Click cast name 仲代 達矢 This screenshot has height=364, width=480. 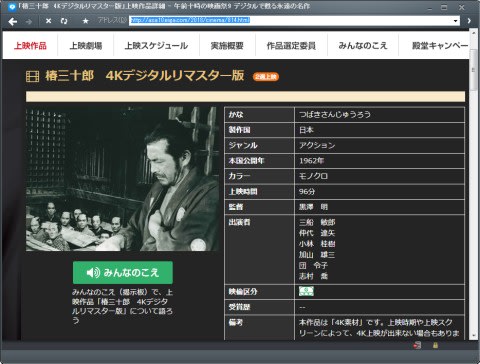317,233
